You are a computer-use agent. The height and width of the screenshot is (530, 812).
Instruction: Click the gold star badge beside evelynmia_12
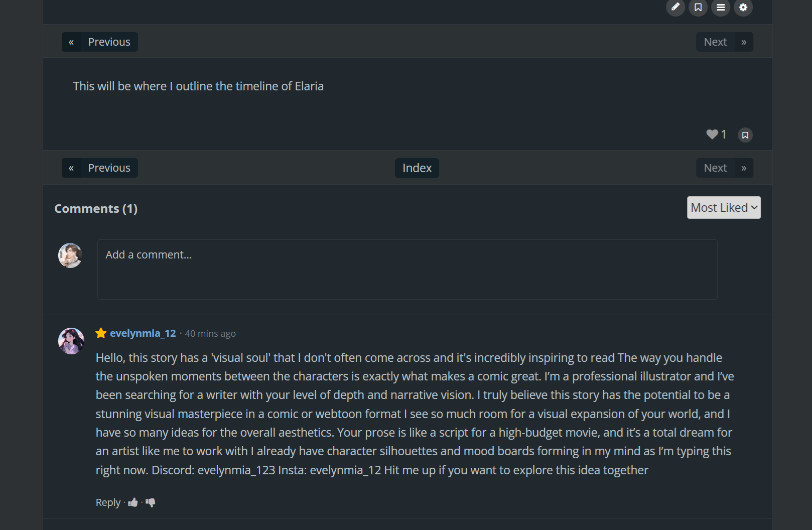[101, 333]
